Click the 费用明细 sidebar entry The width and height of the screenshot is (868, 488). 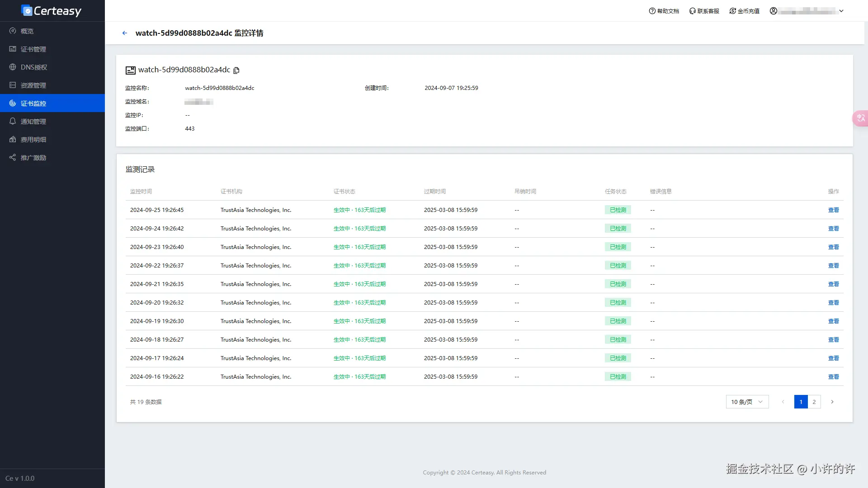tap(33, 140)
